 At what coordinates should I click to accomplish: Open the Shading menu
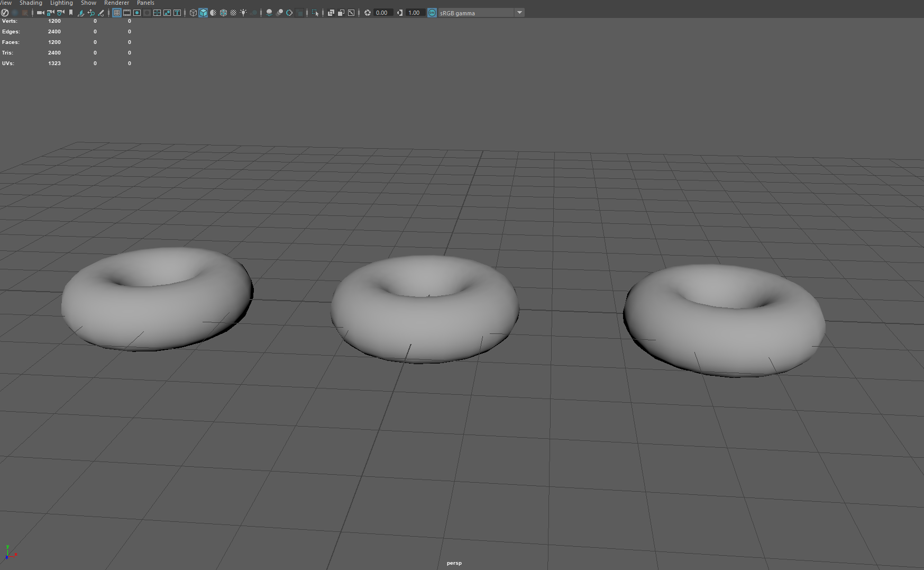[31, 3]
